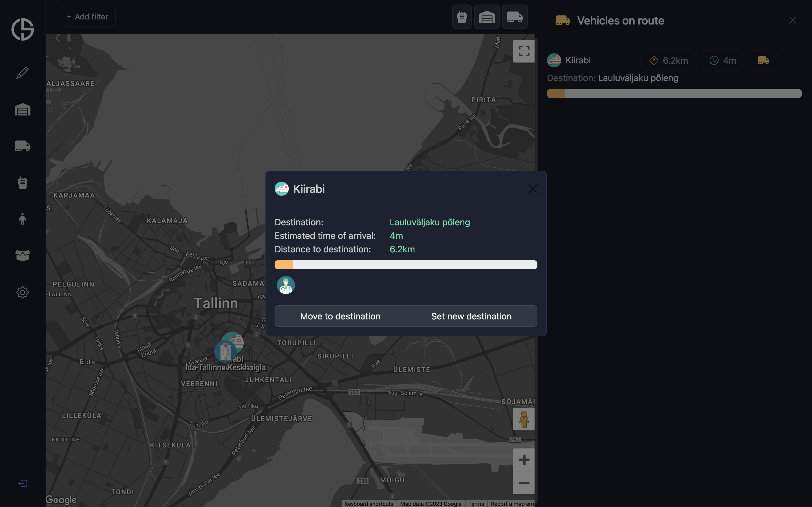Toggle warehouse filter in top toolbar
This screenshot has height=507, width=812.
(x=487, y=17)
